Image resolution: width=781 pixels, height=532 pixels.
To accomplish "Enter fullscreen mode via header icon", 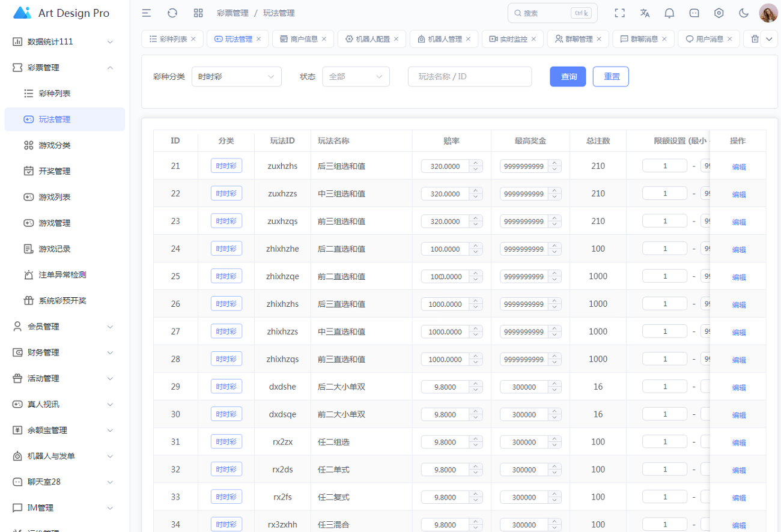I will pyautogui.click(x=620, y=13).
